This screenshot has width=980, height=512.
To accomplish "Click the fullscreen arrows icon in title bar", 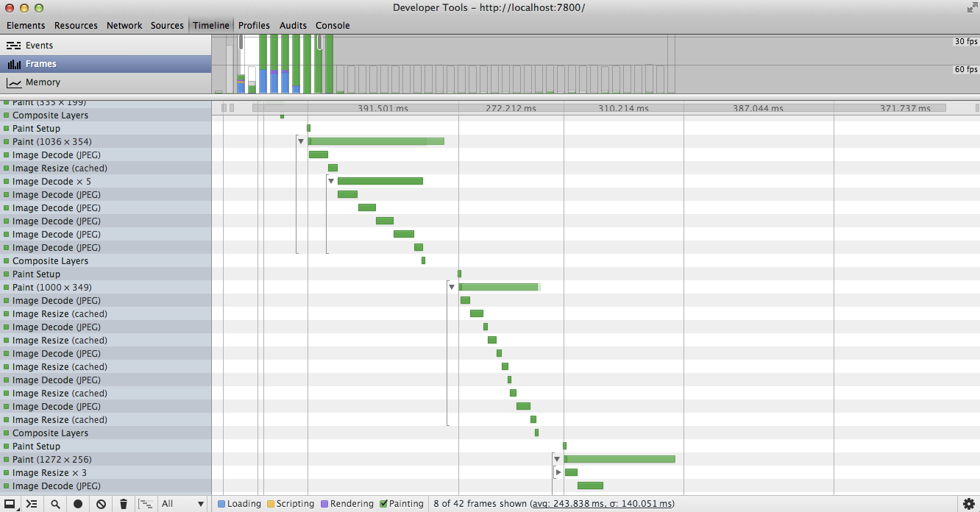I will tap(970, 7).
